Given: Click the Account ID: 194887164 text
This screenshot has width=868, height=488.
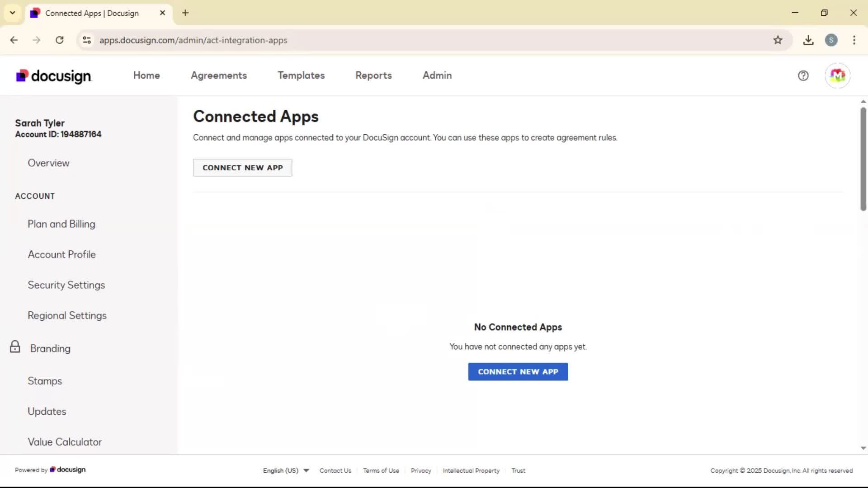Looking at the screenshot, I should [x=58, y=134].
